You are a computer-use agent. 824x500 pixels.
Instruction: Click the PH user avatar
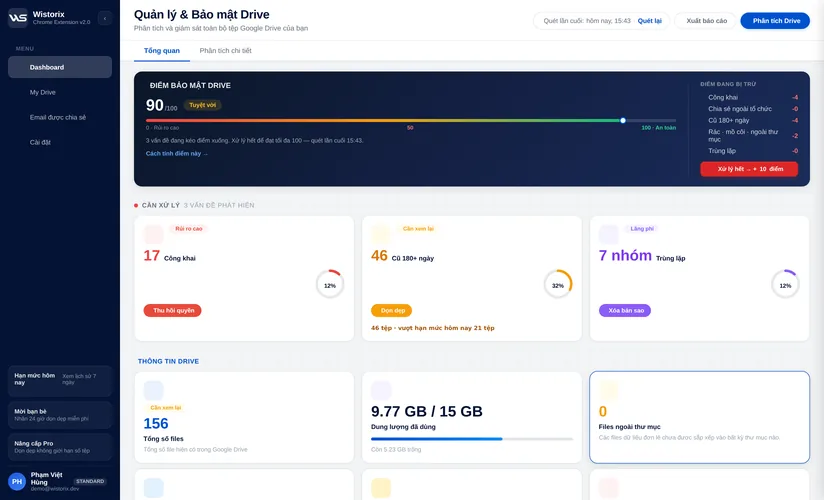click(17, 481)
